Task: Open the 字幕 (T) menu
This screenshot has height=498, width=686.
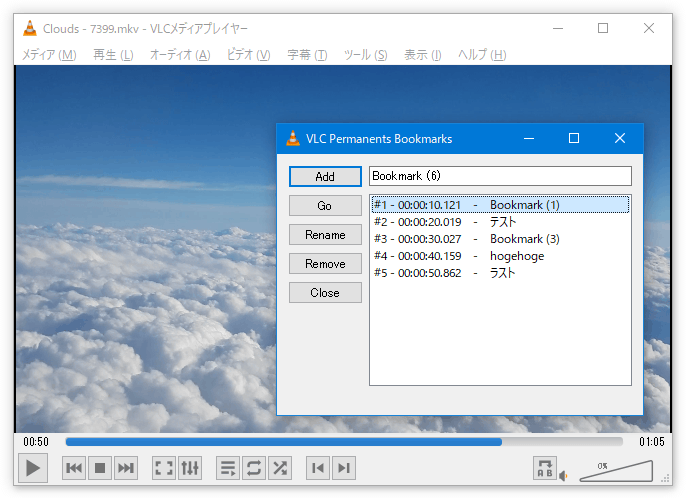Action: tap(307, 55)
